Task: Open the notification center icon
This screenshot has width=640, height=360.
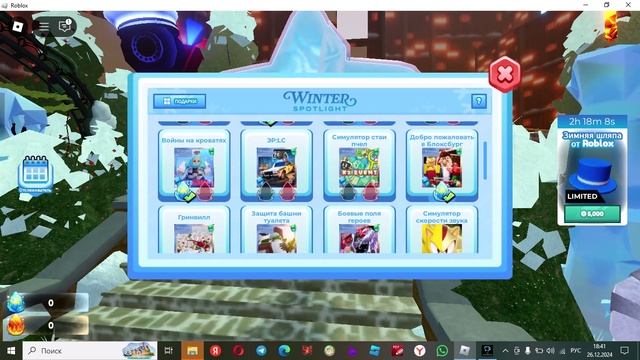Action: point(624,351)
